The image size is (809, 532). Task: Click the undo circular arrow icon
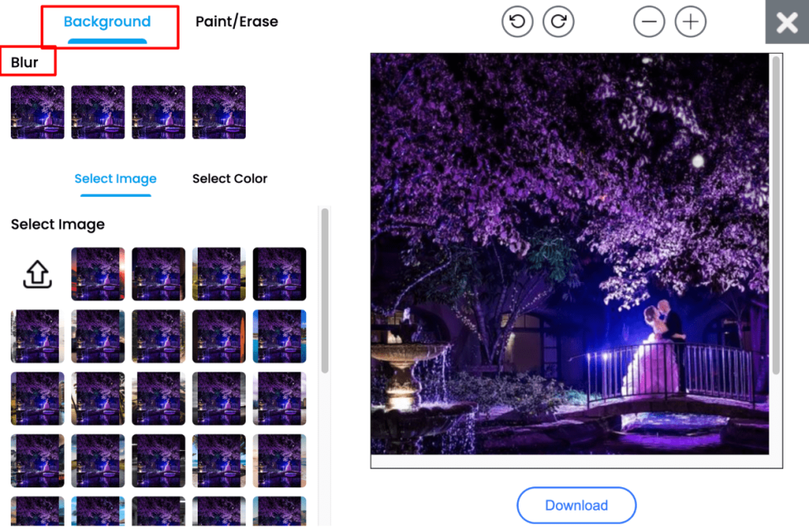[518, 22]
